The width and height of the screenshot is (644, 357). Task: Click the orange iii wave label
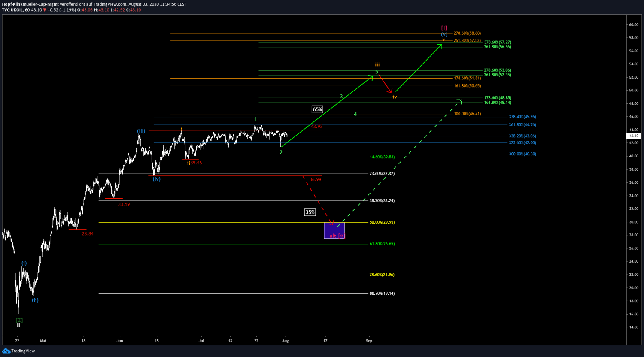pyautogui.click(x=377, y=65)
